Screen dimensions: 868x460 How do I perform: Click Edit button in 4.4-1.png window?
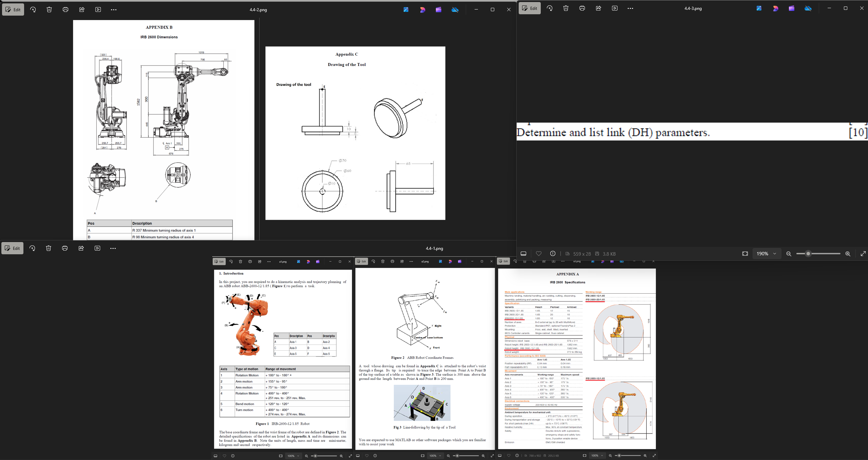point(13,248)
